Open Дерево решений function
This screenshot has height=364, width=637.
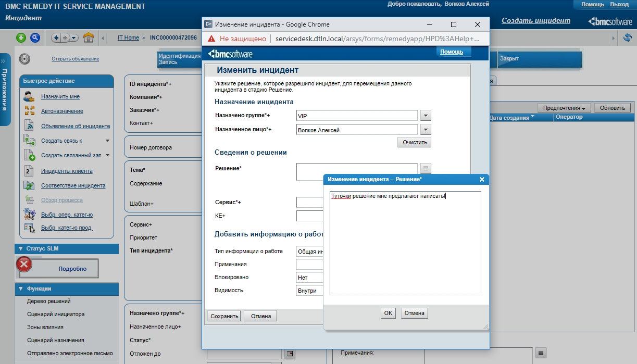click(x=49, y=301)
